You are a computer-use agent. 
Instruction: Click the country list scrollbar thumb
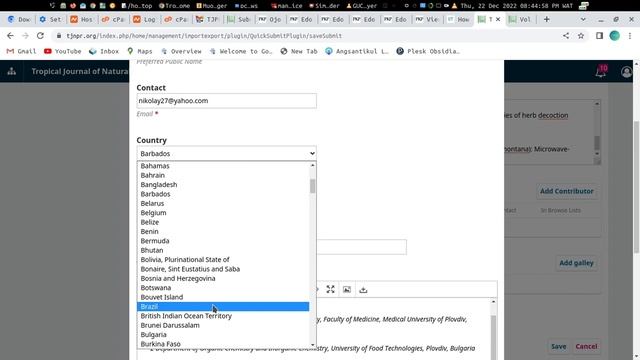tap(313, 186)
